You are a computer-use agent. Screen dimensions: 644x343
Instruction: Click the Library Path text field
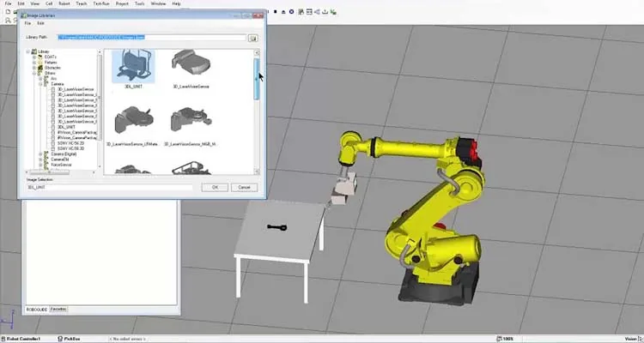pos(152,38)
